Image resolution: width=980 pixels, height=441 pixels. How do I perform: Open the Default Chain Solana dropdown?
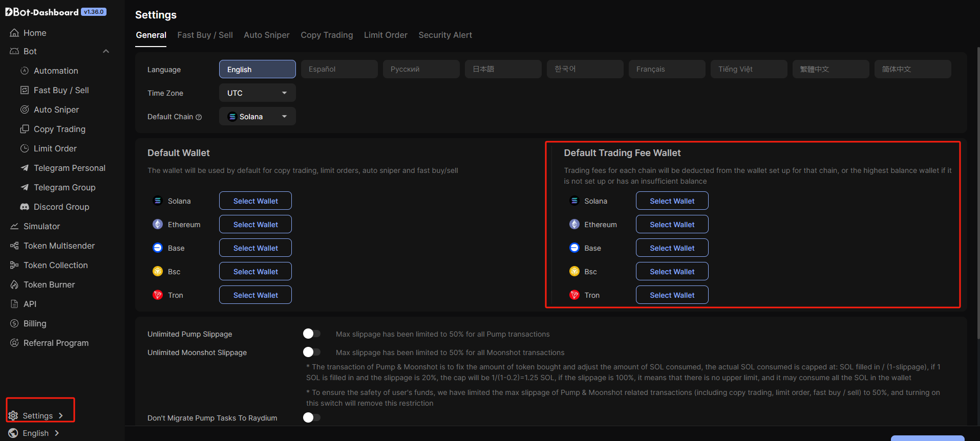click(x=257, y=117)
